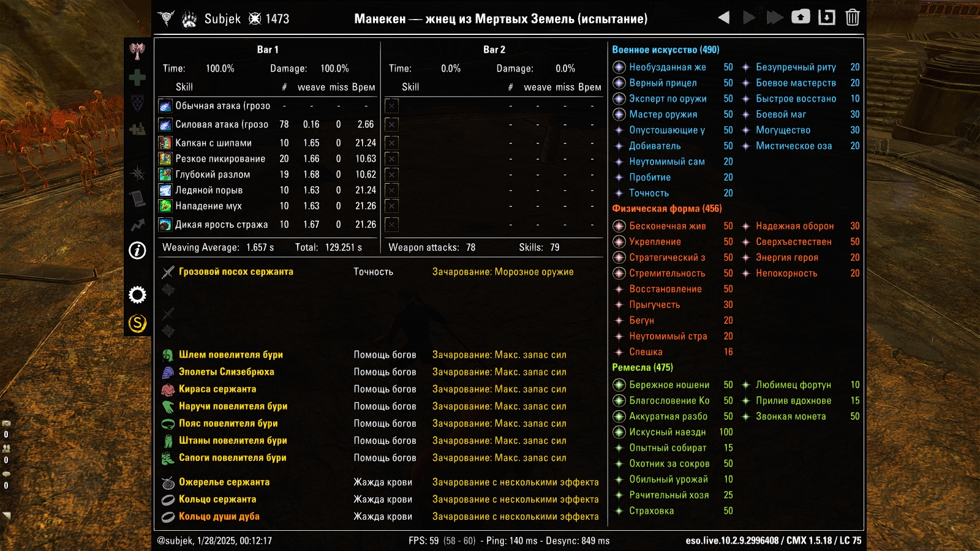
Task: Click the Ожерелье сержанта necklace icon
Action: click(x=168, y=482)
